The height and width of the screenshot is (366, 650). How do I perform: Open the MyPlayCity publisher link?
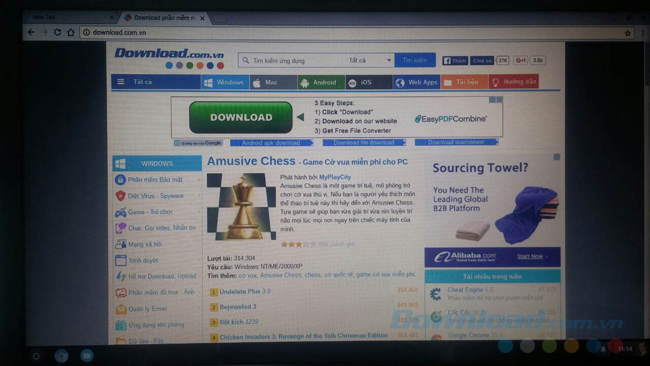tap(335, 177)
